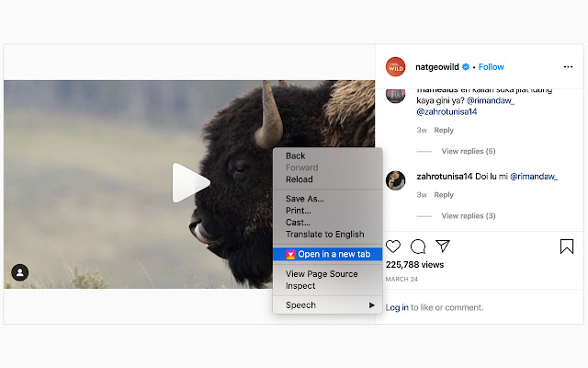This screenshot has height=368, width=588.
Task: Click the 3w timestamp above View replies (5)
Action: coord(422,130)
